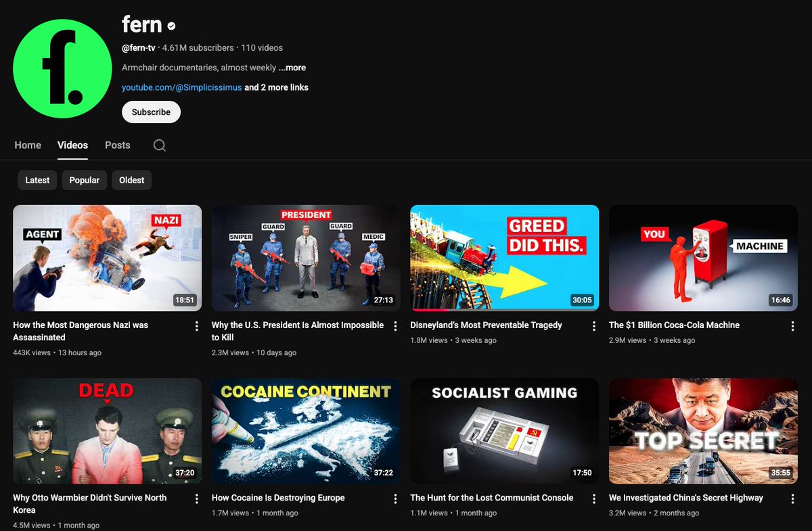This screenshot has height=531, width=812.
Task: Click the 27:13 duration badge
Action: (383, 300)
